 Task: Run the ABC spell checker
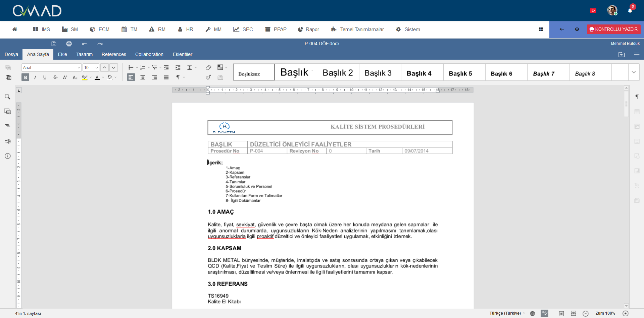point(545,313)
